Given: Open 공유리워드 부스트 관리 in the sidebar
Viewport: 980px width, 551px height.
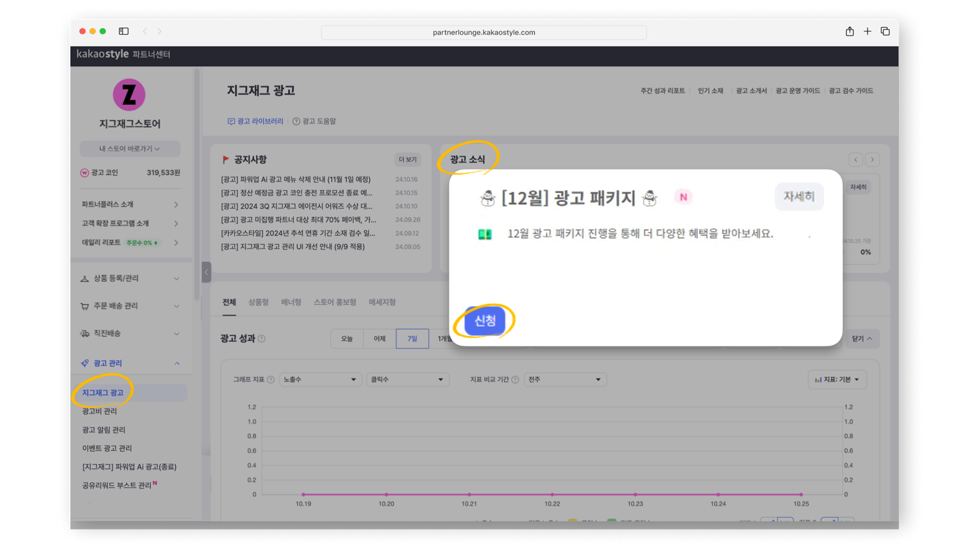Looking at the screenshot, I should tap(117, 485).
